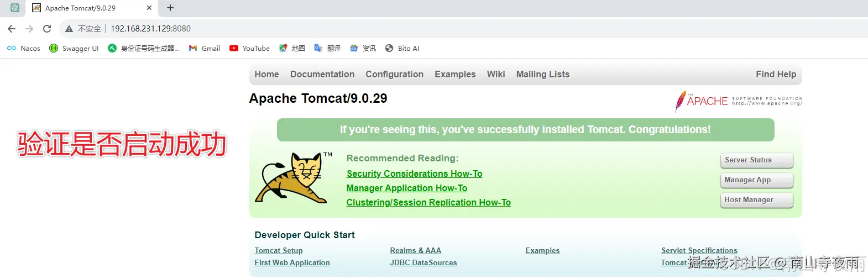Click the browser back arrow
This screenshot has height=279, width=868.
point(12,29)
